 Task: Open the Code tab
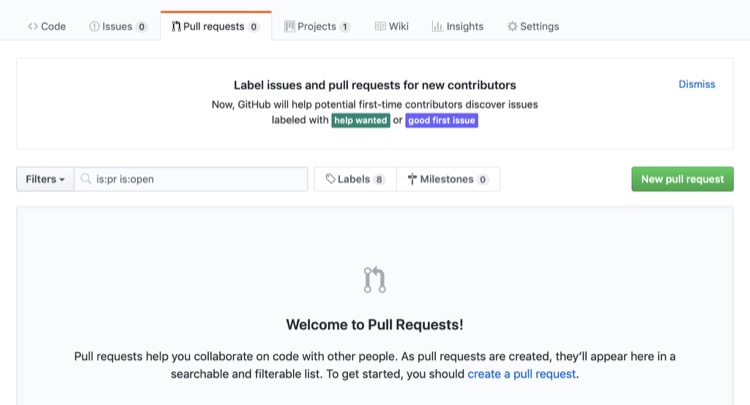tap(46, 26)
